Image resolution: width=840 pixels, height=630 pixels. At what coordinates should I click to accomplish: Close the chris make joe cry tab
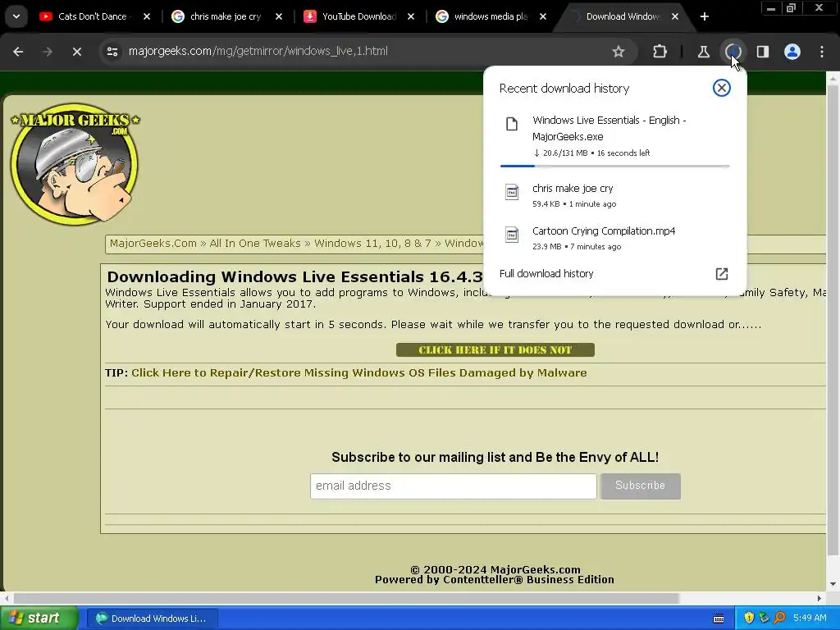[279, 16]
